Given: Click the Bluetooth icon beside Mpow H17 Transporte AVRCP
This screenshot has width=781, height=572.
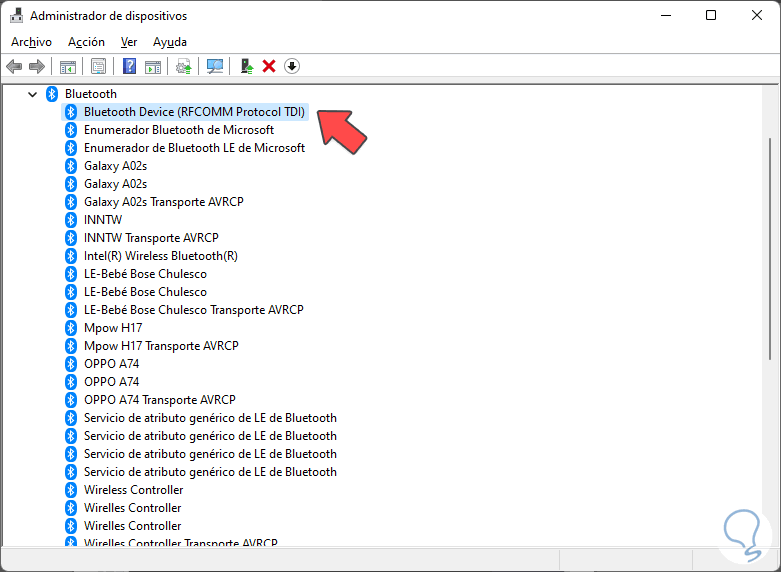Looking at the screenshot, I should click(x=71, y=346).
